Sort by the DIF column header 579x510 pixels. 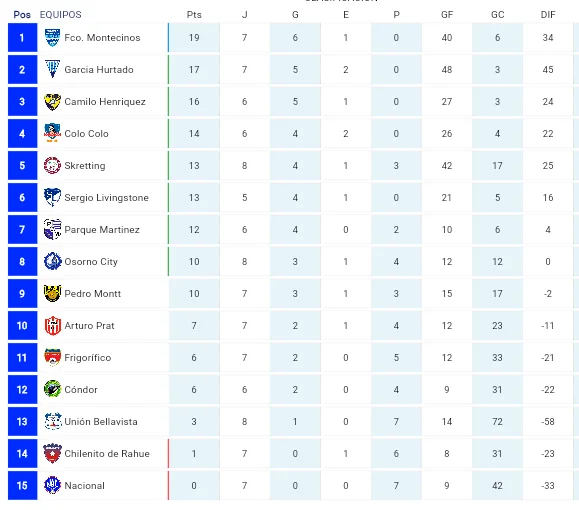548,14
